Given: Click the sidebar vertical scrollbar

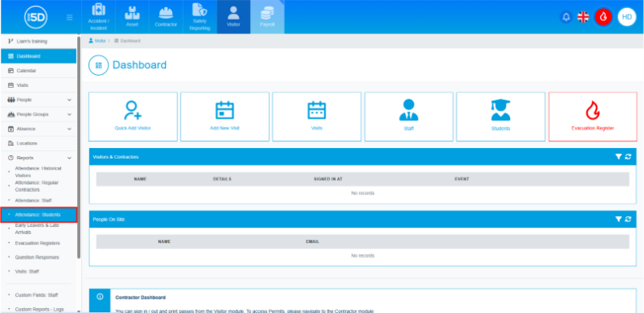Looking at the screenshot, I should [79, 147].
